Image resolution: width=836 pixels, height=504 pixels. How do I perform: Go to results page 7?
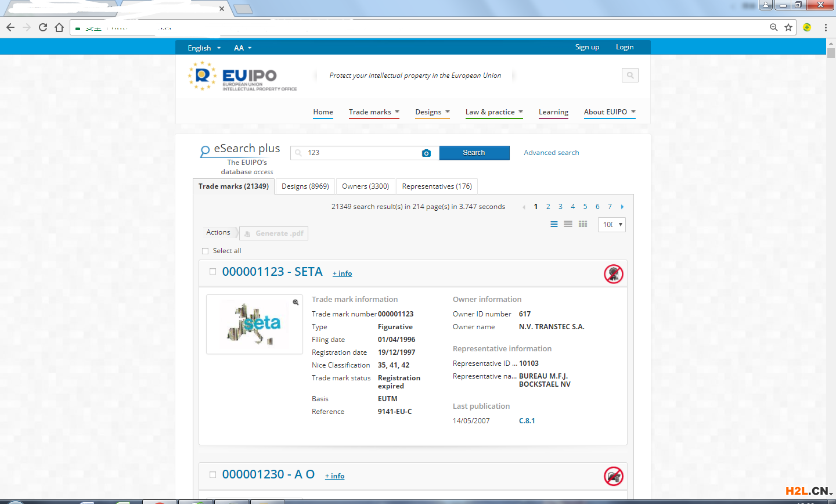pyautogui.click(x=610, y=207)
